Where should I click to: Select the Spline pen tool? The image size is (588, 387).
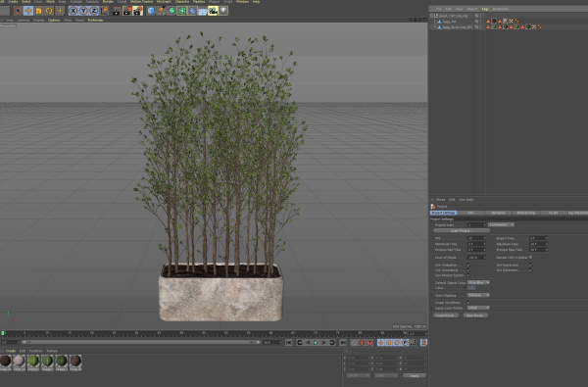(x=162, y=11)
